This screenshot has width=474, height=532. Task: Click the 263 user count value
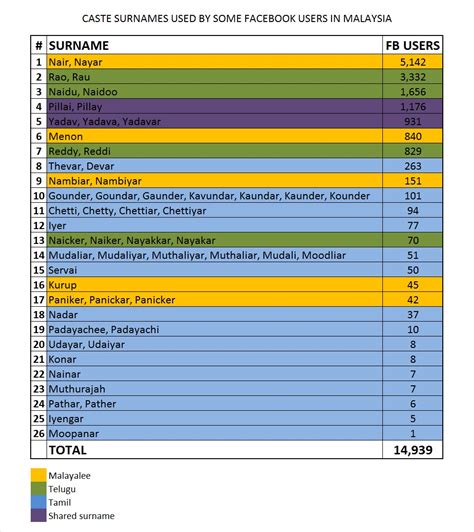pyautogui.click(x=413, y=166)
